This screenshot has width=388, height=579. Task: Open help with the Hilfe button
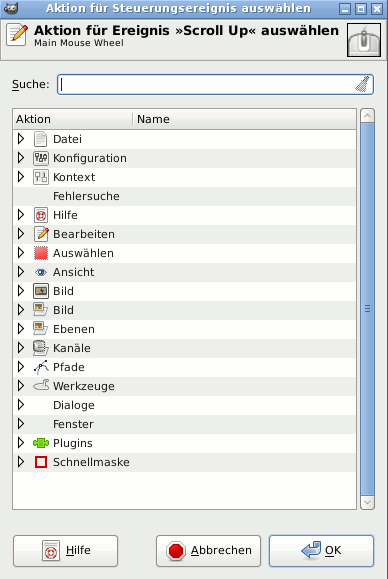point(65,551)
